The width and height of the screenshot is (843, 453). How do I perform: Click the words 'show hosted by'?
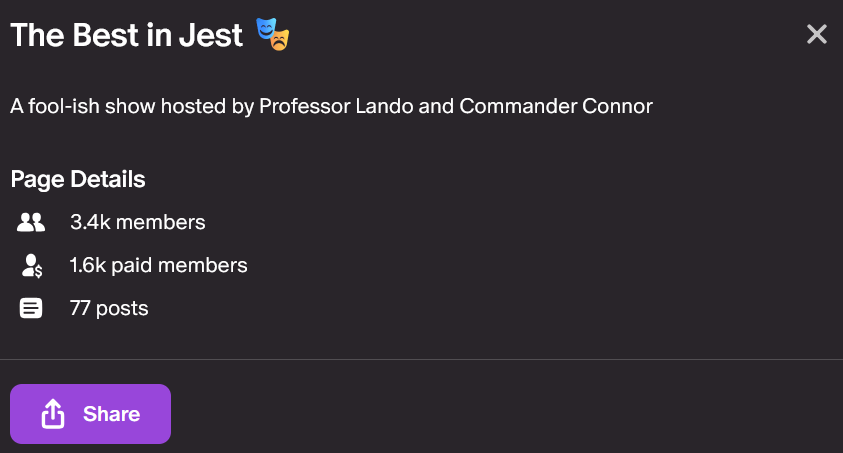point(180,106)
